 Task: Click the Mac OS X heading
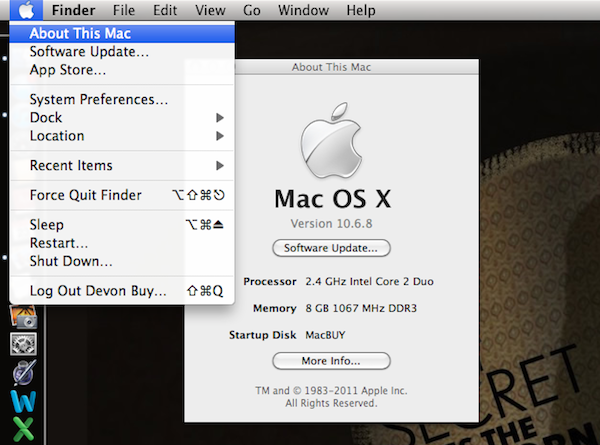tap(333, 199)
